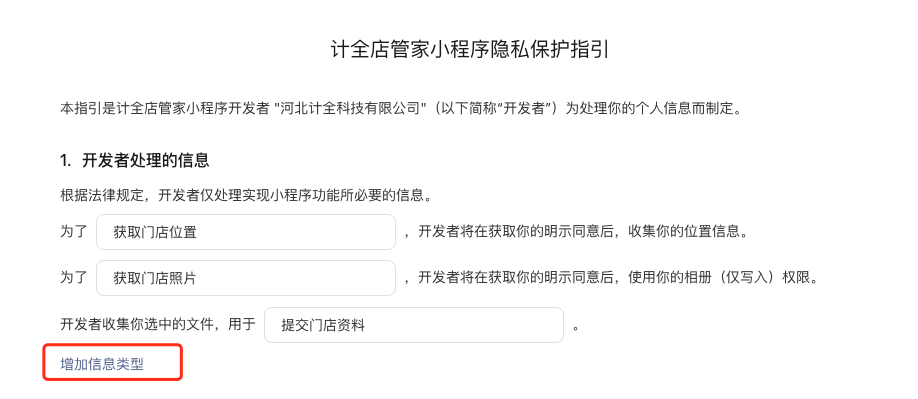Click 为了 label before 获取门店照片 field
The height and width of the screenshot is (399, 918).
(x=74, y=277)
